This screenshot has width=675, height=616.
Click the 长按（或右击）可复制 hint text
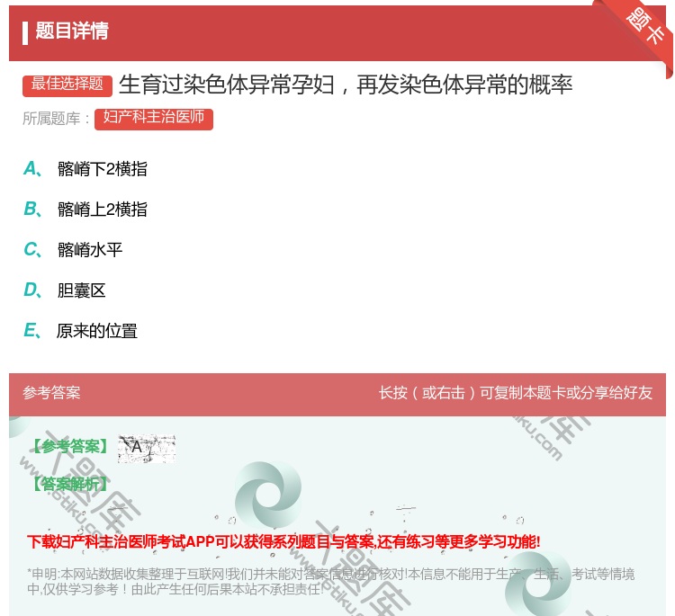pos(516,393)
